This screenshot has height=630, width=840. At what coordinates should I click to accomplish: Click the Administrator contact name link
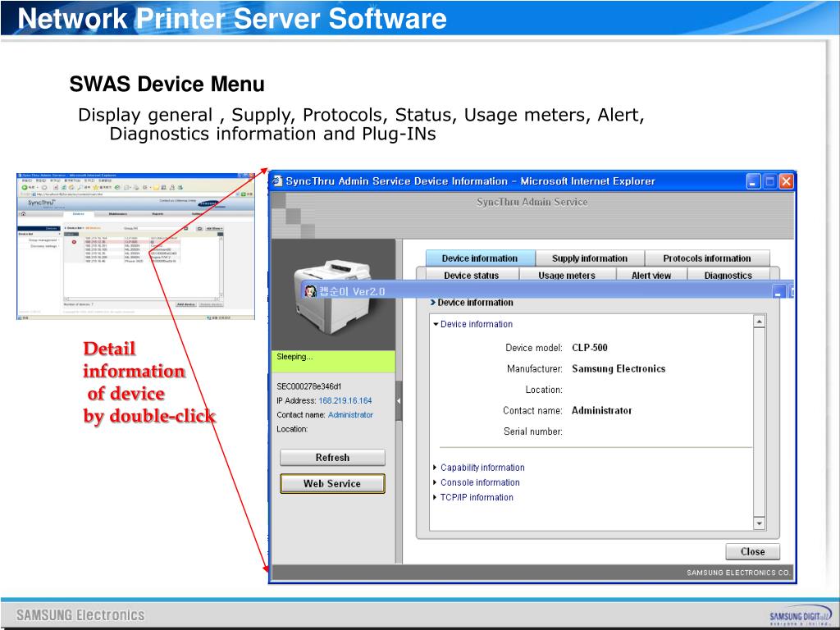tap(350, 414)
